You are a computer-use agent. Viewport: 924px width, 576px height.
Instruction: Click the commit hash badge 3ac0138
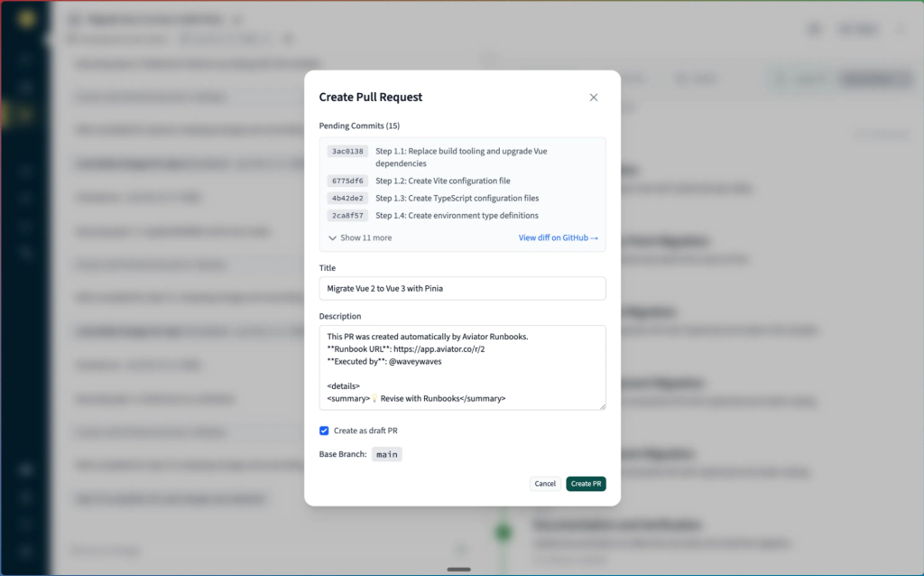point(346,151)
